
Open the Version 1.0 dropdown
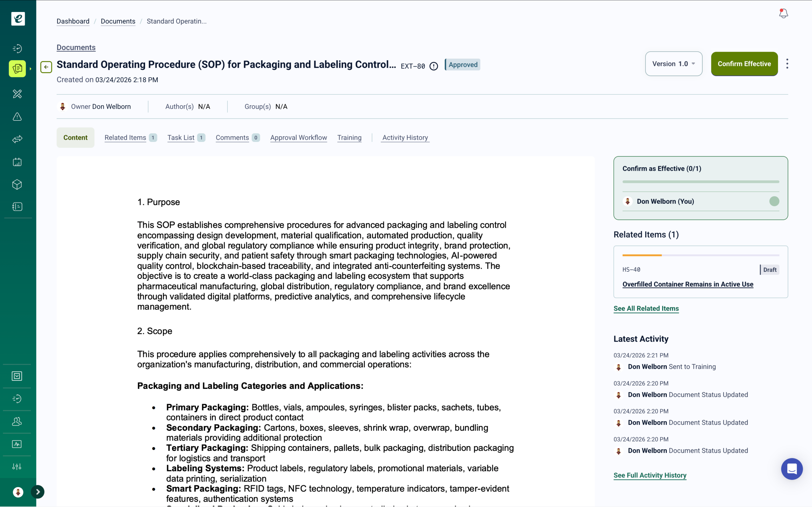pyautogui.click(x=673, y=64)
